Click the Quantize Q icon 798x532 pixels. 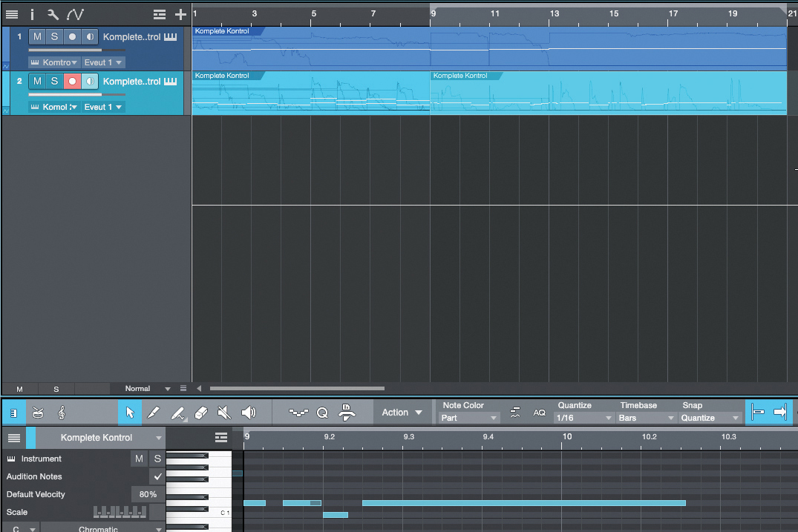coord(322,413)
